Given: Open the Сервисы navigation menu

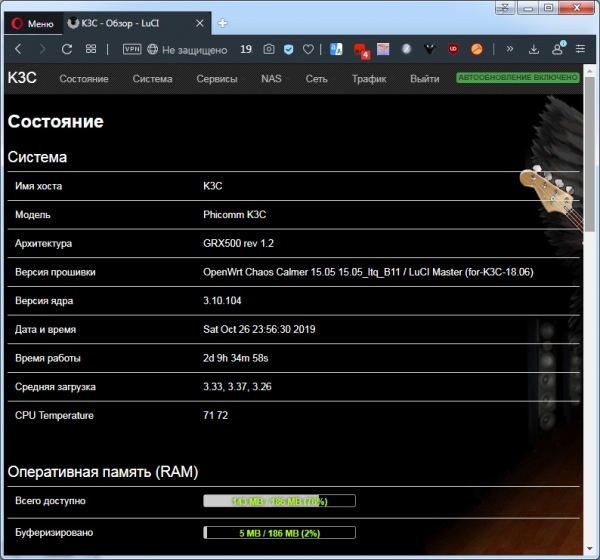Looking at the screenshot, I should [x=217, y=78].
